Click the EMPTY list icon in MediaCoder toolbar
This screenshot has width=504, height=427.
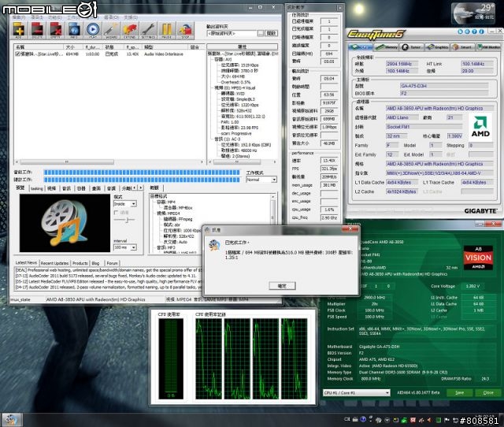click(56, 31)
